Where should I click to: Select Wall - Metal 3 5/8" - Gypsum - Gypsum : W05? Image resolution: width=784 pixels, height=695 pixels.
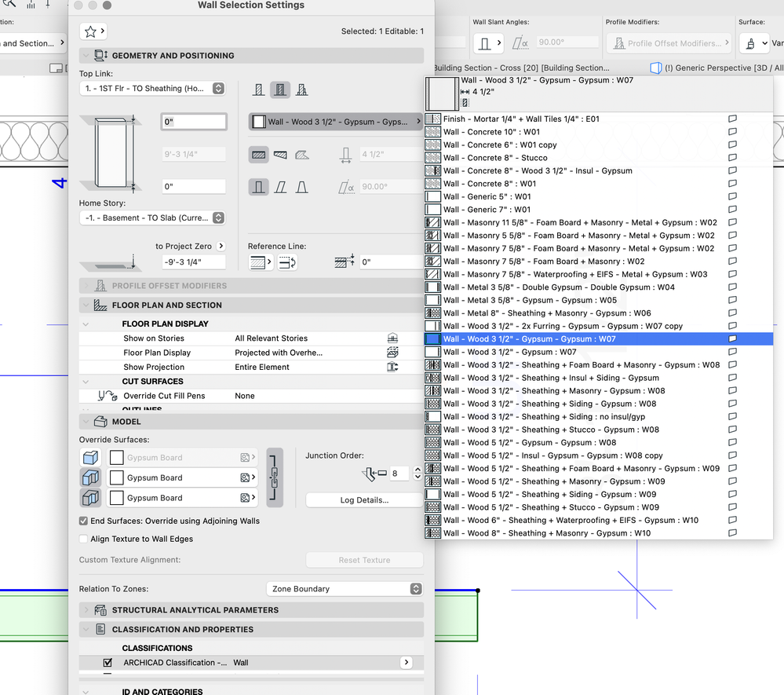pos(598,300)
